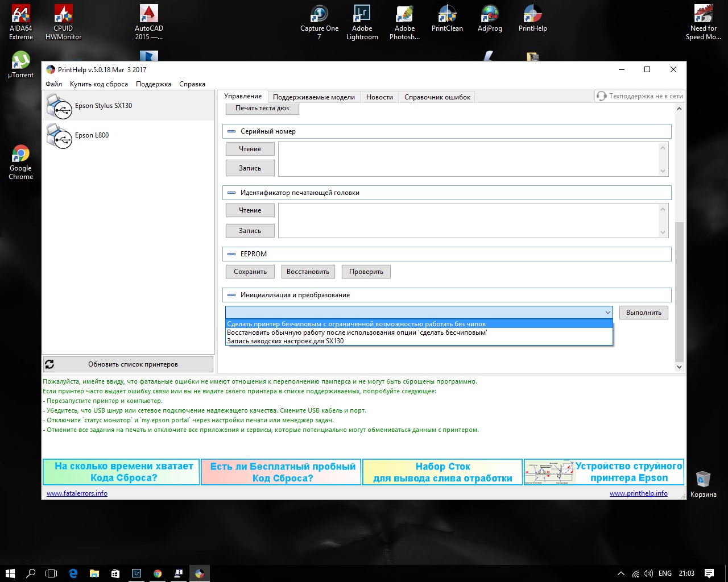Open AIDA64 Extreme desktop shortcut

[21, 23]
